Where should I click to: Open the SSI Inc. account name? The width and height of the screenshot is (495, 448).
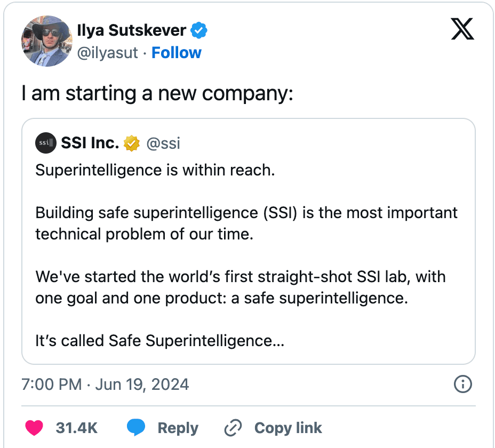[x=90, y=143]
